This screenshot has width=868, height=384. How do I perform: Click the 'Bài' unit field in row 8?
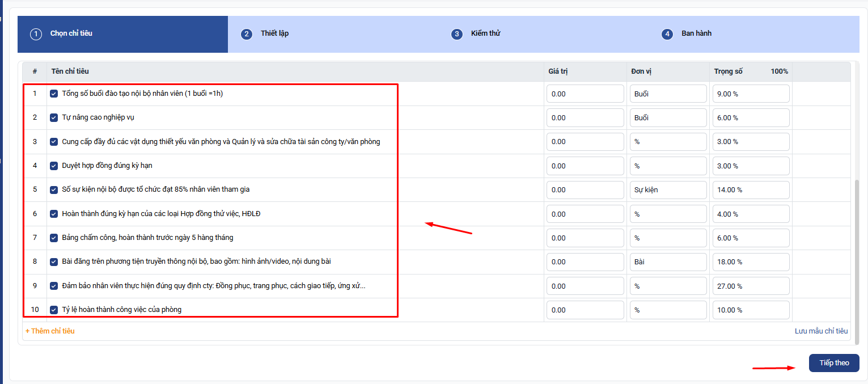668,261
